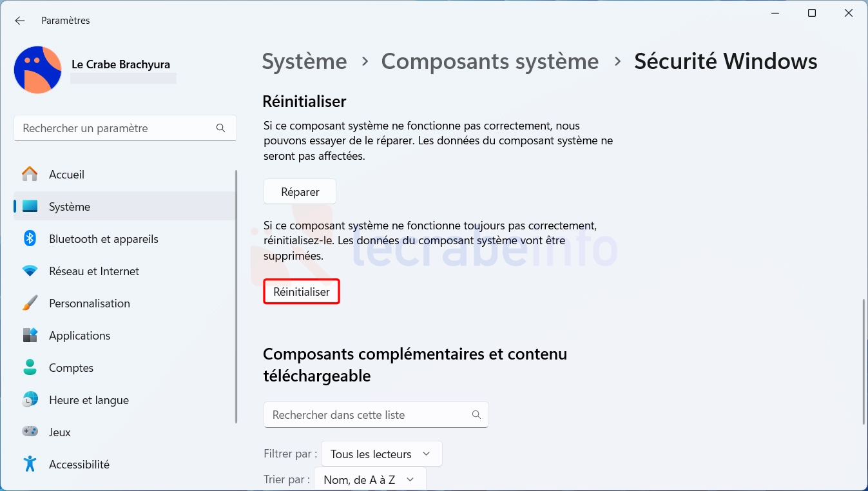Click the Réparer button

(300, 192)
